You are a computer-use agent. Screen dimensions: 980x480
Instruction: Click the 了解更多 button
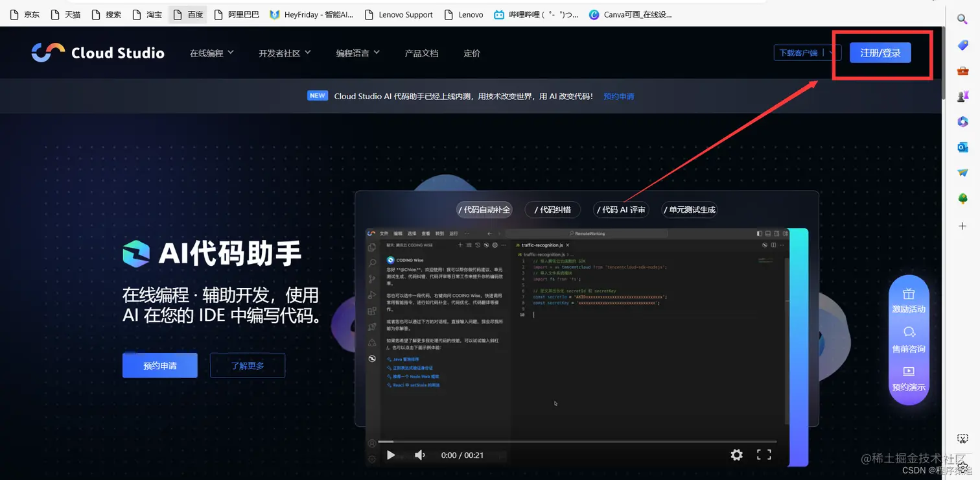point(248,366)
